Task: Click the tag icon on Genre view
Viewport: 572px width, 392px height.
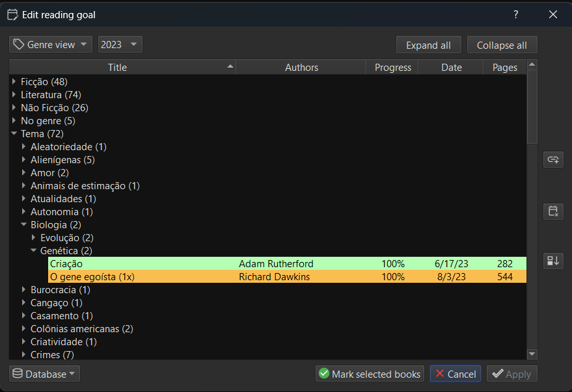Action: (x=19, y=45)
